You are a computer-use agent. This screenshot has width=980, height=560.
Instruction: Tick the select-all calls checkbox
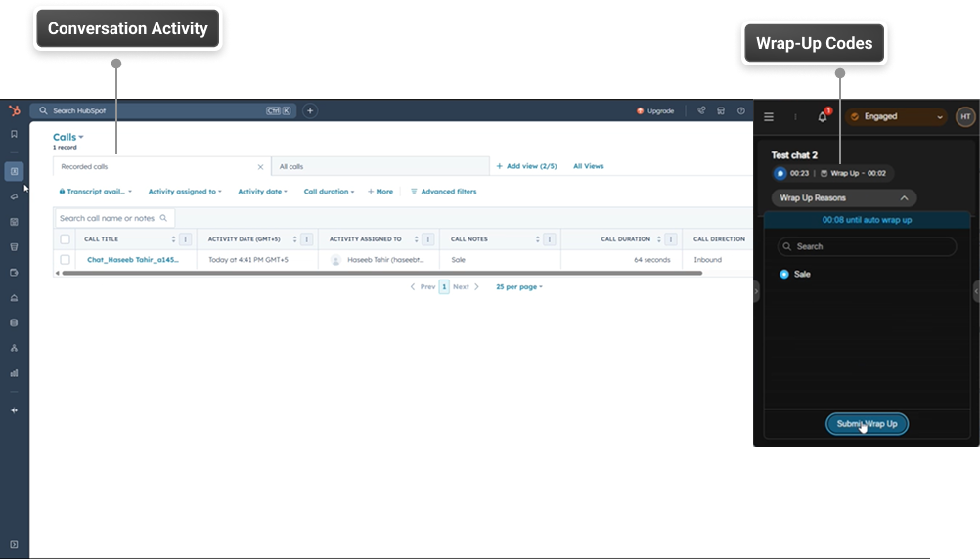[65, 239]
